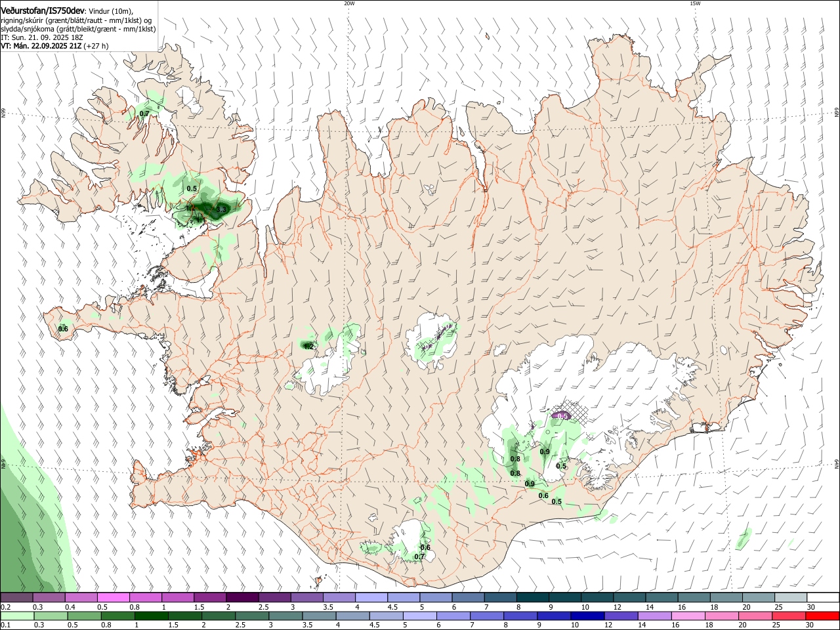840x630 pixels.
Task: Click the snow legend swatch between 3 and 3.5
Action: click(x=306, y=597)
